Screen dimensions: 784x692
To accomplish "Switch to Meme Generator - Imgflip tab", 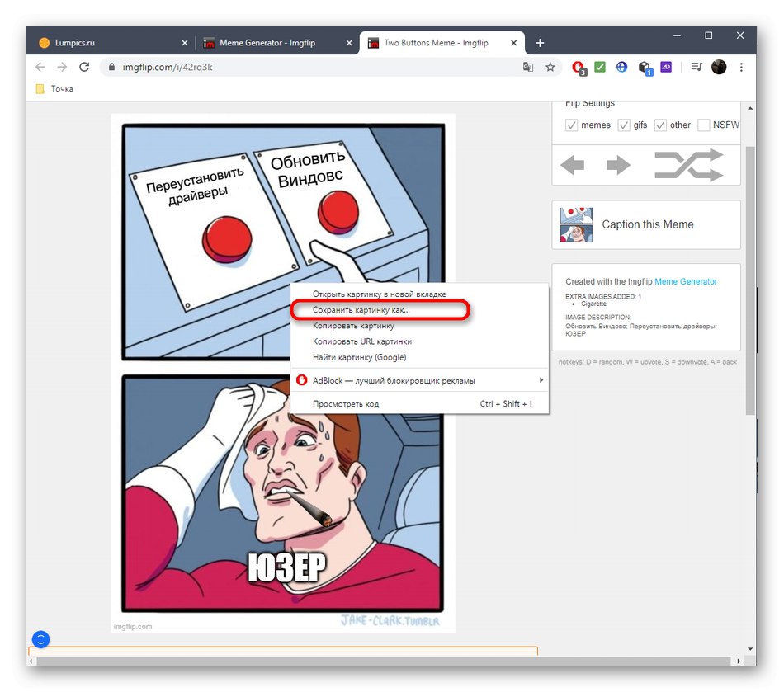I will [276, 43].
